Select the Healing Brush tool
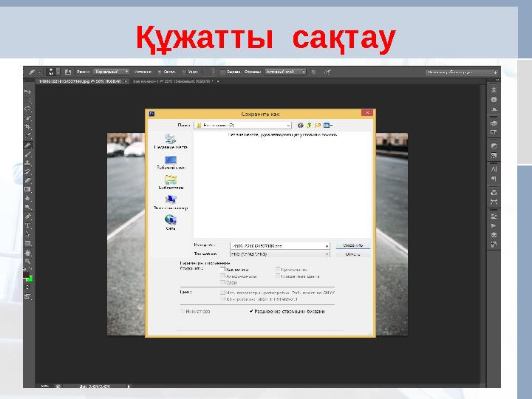The width and height of the screenshot is (532, 399). (28, 146)
